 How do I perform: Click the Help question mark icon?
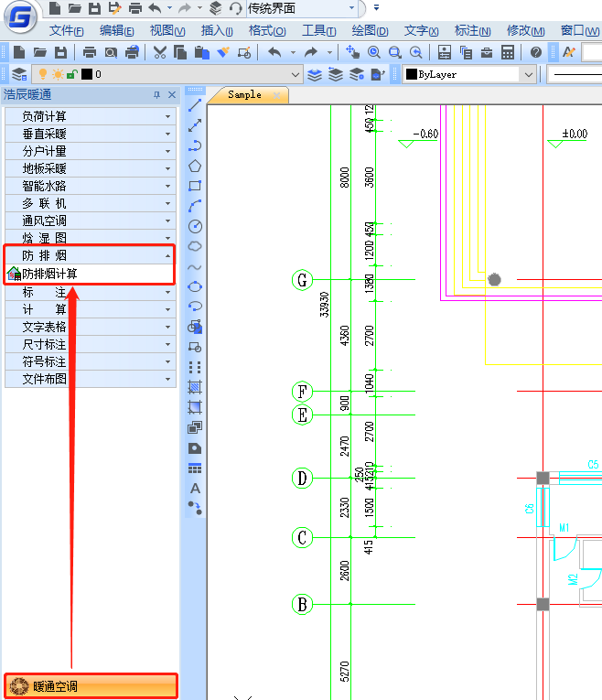[536, 52]
